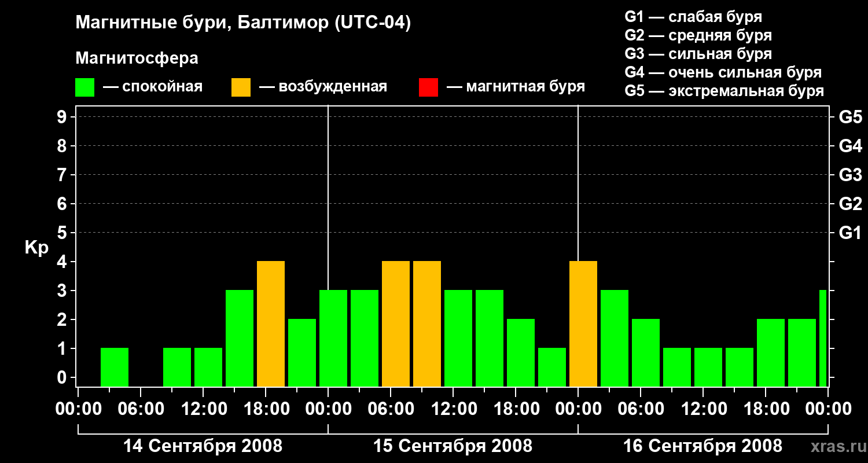Select the 'G5 — экстремальная буря' description line

coord(724,91)
